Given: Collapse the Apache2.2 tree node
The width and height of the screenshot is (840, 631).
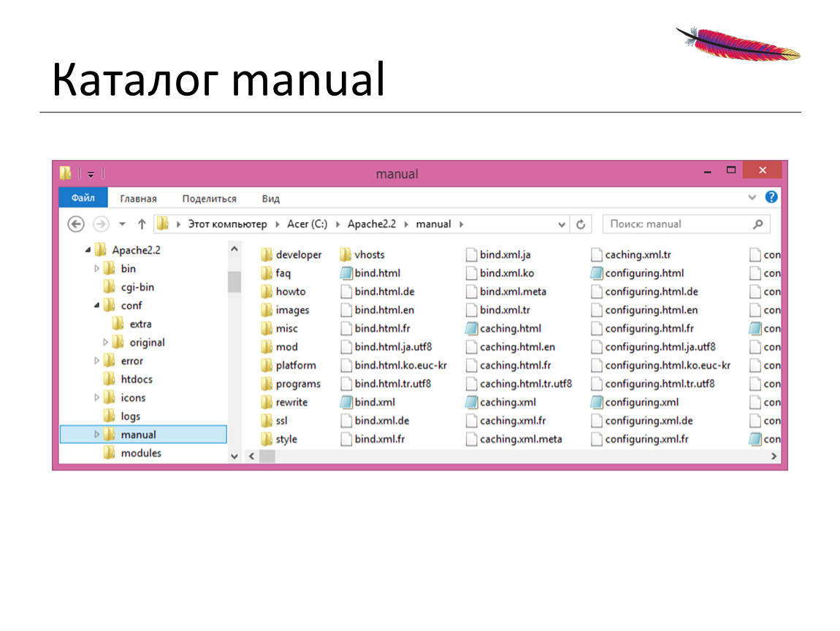Looking at the screenshot, I should pos(88,250).
